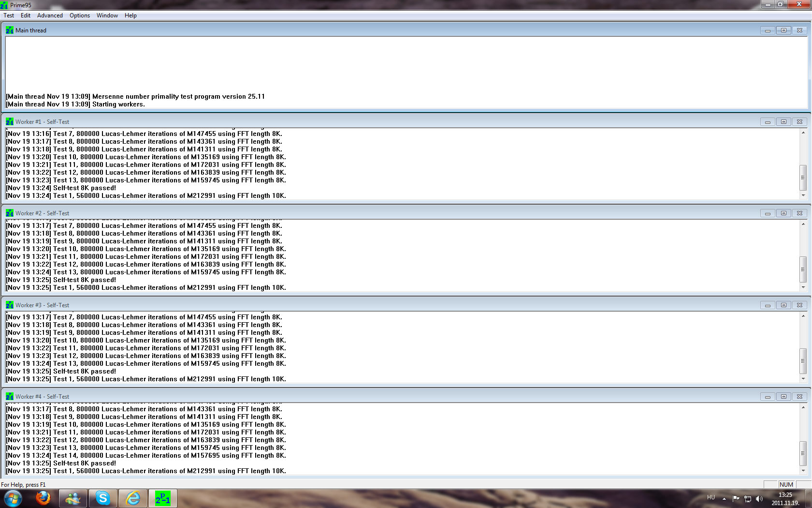Open the Windows Start menu orb
The image size is (812, 508).
click(13, 498)
